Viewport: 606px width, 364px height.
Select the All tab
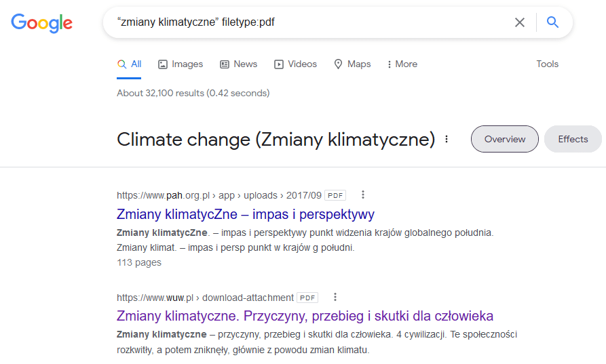point(129,64)
